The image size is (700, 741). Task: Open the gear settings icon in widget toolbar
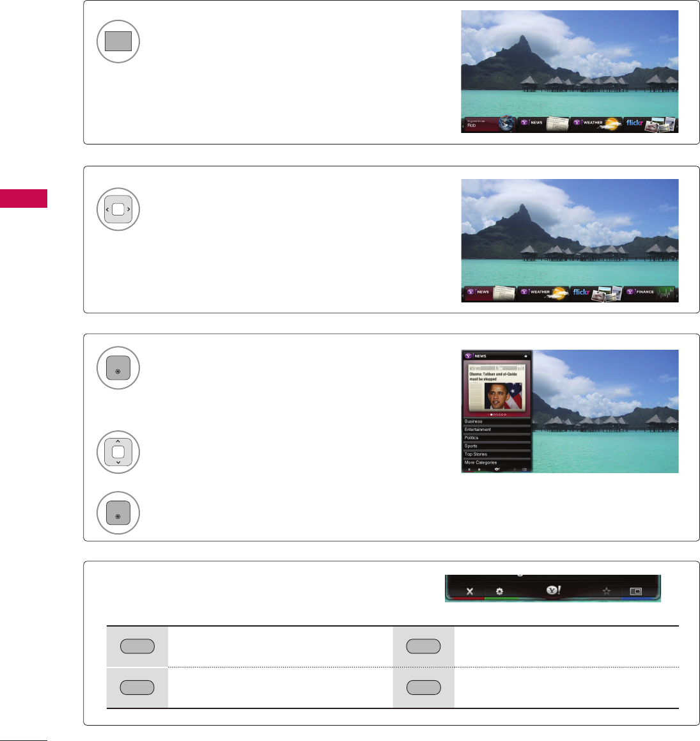[499, 591]
